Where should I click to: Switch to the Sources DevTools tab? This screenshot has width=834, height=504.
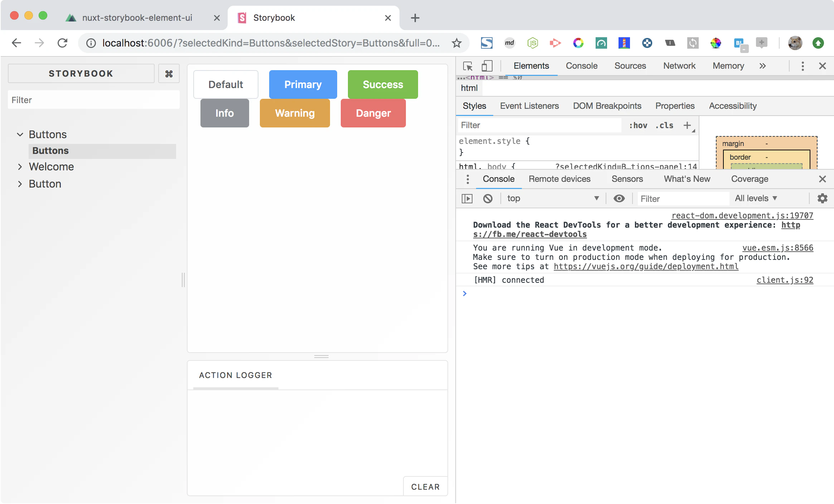tap(630, 66)
